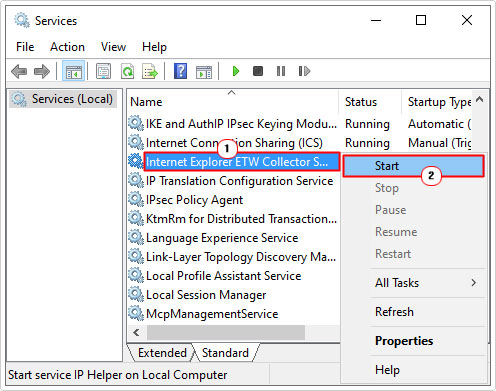Viewport: 496px width, 391px height.
Task: Click the vertical scrollbar up arrow
Action: 480,99
